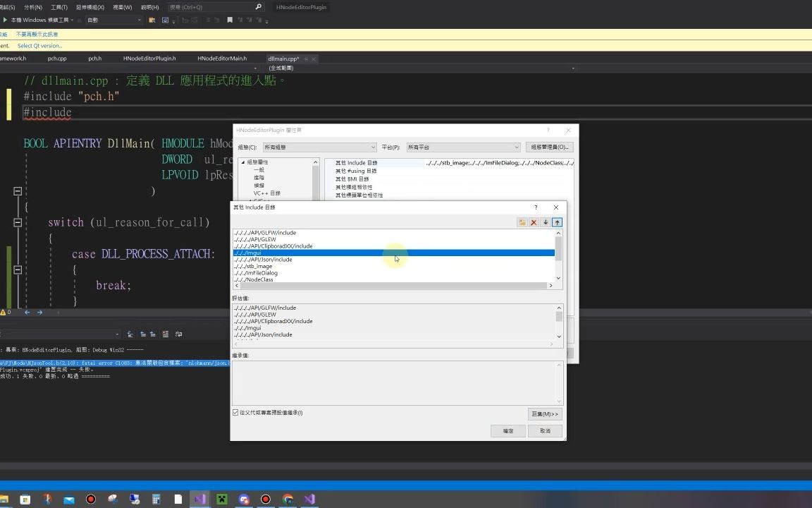Navigate backward with the left arrow below the editor
This screenshot has height=508, width=812.
tap(27, 312)
